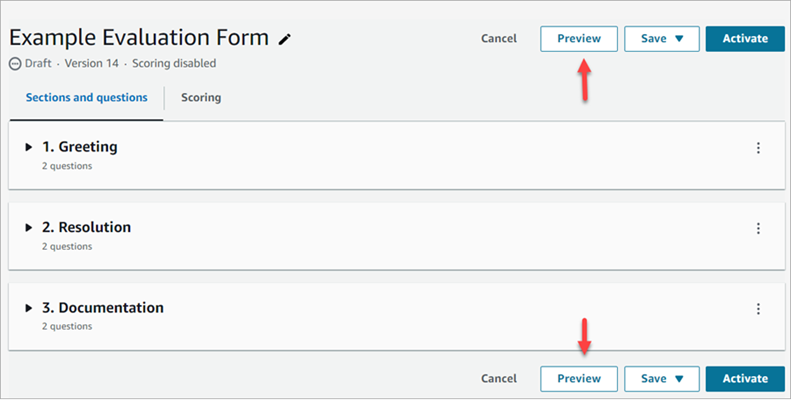Switch to the Scoring tab
Viewport: 791px width, 400px height.
[x=201, y=98]
